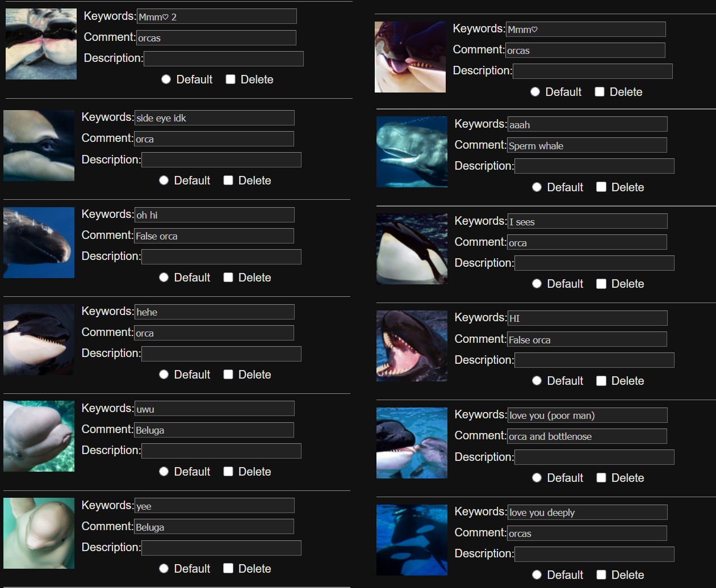
Task: Edit Keywords field containing 'I sees'
Action: 588,221
